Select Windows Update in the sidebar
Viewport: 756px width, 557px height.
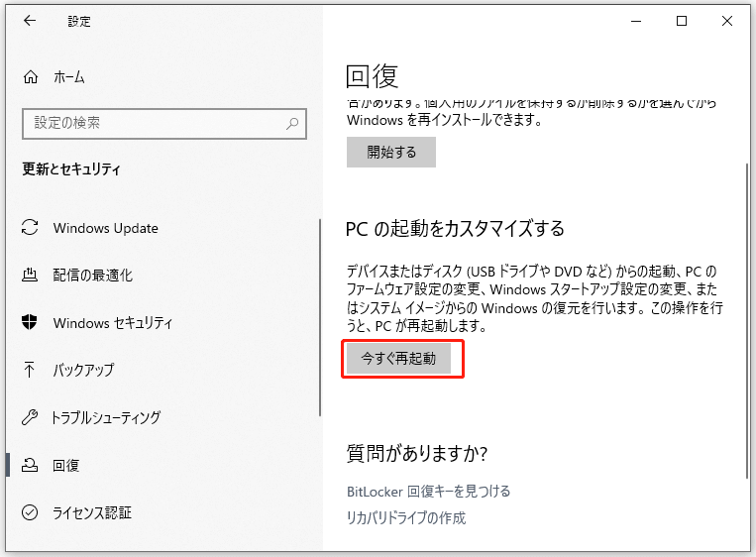(106, 228)
